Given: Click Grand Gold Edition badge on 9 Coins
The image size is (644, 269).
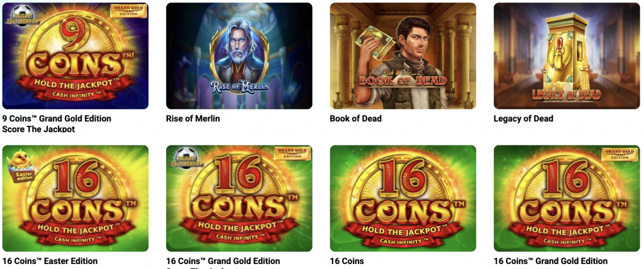Looking at the screenshot, I should (x=128, y=11).
